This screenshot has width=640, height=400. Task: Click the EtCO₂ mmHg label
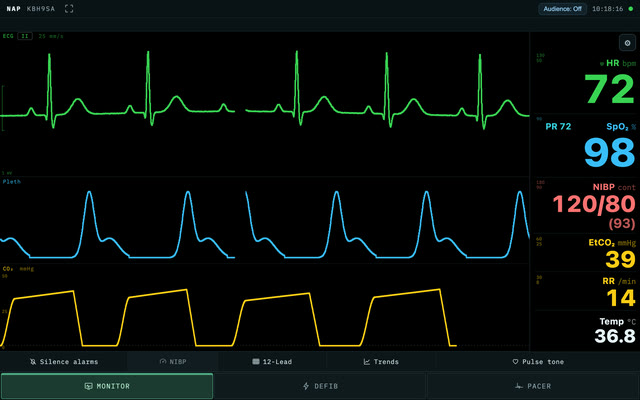coord(612,243)
